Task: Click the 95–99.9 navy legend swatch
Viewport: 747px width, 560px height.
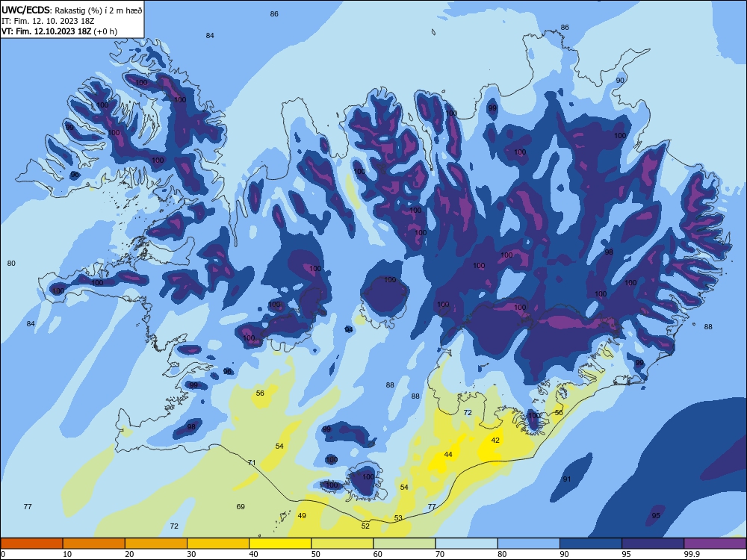Action: (x=653, y=544)
